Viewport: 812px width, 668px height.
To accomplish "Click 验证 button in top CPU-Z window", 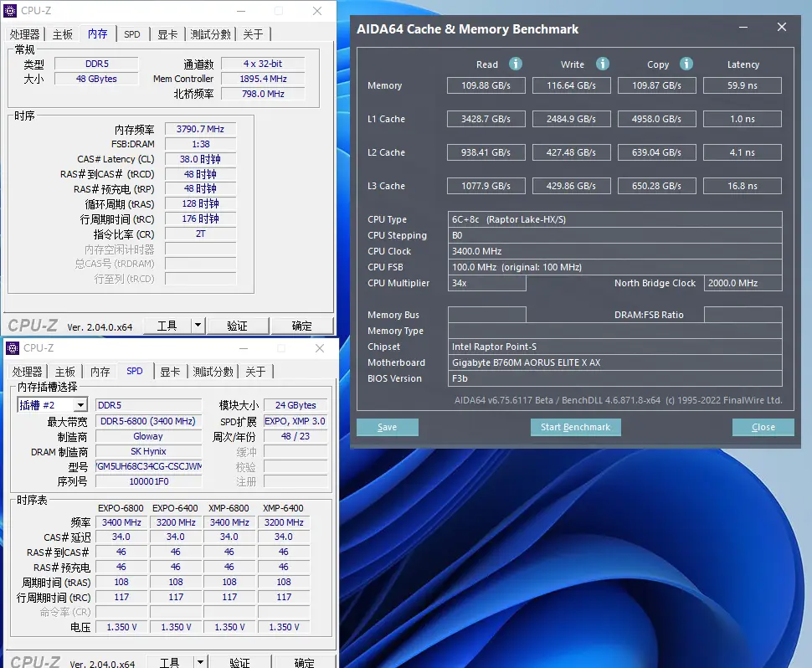I will click(x=237, y=326).
